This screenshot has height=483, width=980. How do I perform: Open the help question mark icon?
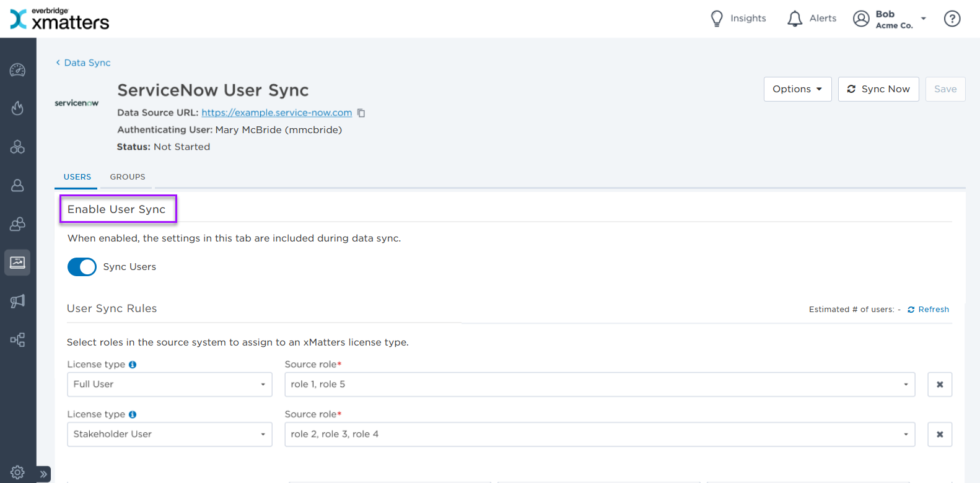click(x=952, y=19)
